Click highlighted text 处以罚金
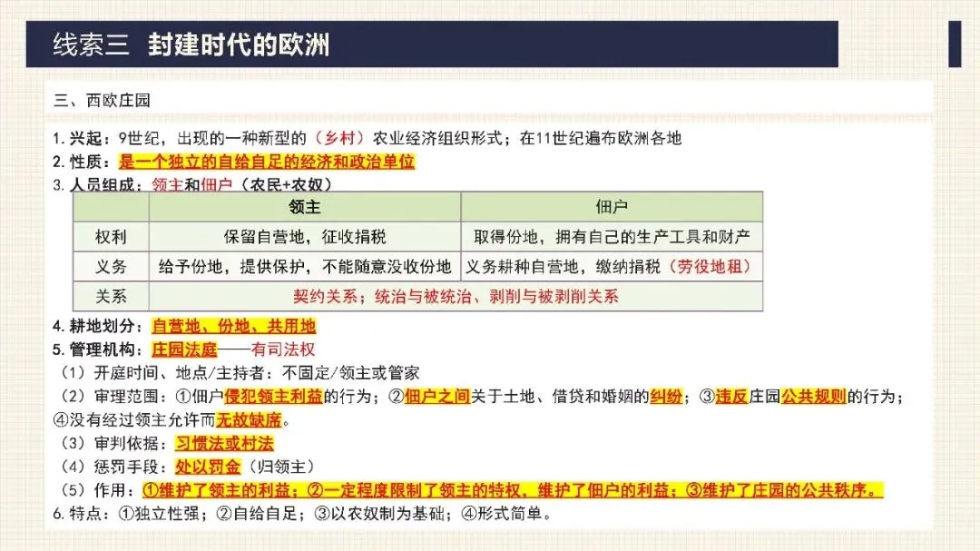This screenshot has width=980, height=551. pyautogui.click(x=208, y=467)
